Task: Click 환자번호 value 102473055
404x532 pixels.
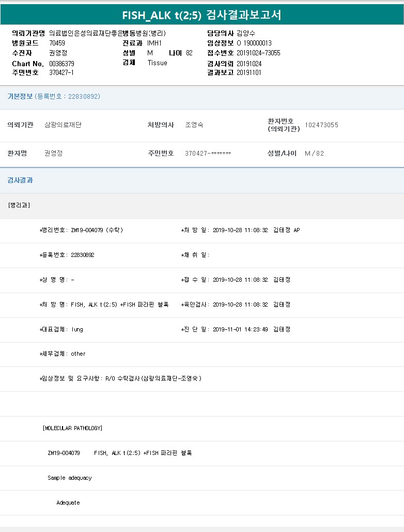Action: click(321, 125)
